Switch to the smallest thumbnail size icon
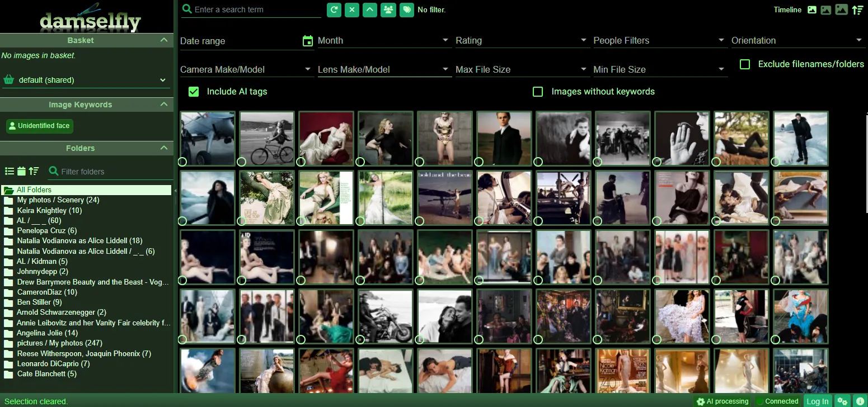Viewport: 868px width, 407px height. [x=811, y=10]
